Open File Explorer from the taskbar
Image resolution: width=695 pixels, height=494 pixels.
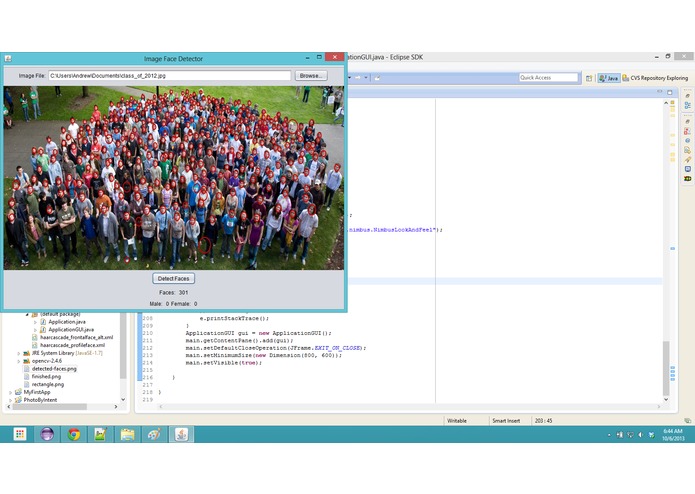point(128,435)
